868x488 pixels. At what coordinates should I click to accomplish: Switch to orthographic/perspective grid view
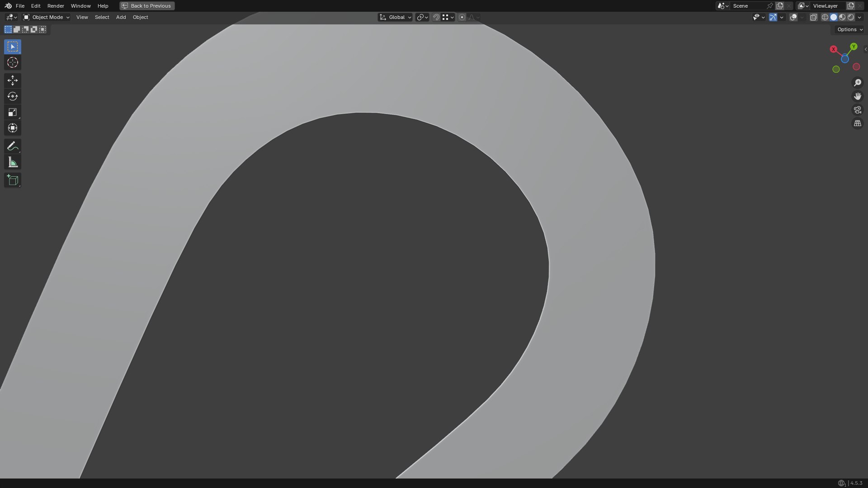point(857,123)
